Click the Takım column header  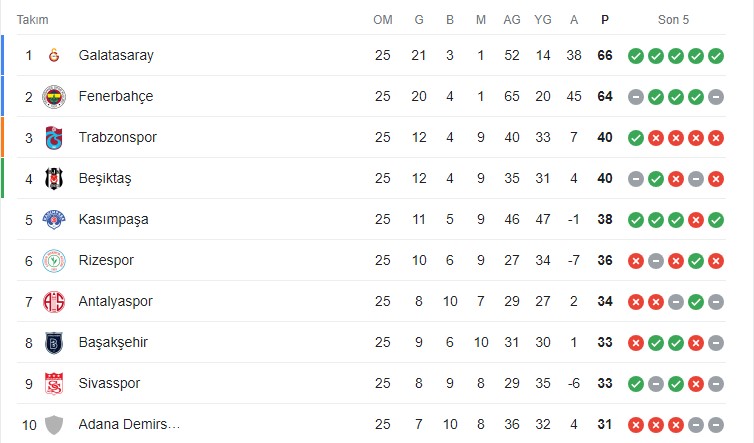pos(33,20)
